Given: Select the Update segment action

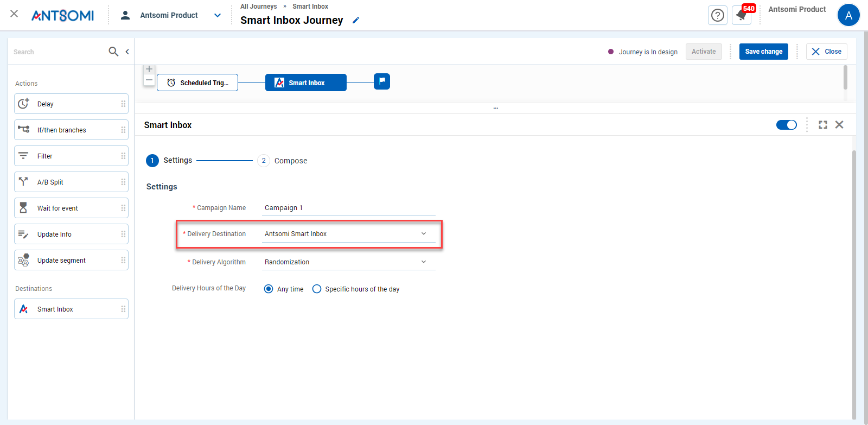Looking at the screenshot, I should 71,260.
